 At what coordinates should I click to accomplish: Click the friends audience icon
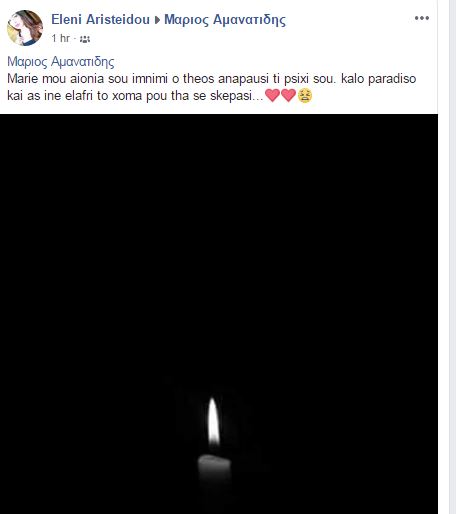tap(85, 39)
